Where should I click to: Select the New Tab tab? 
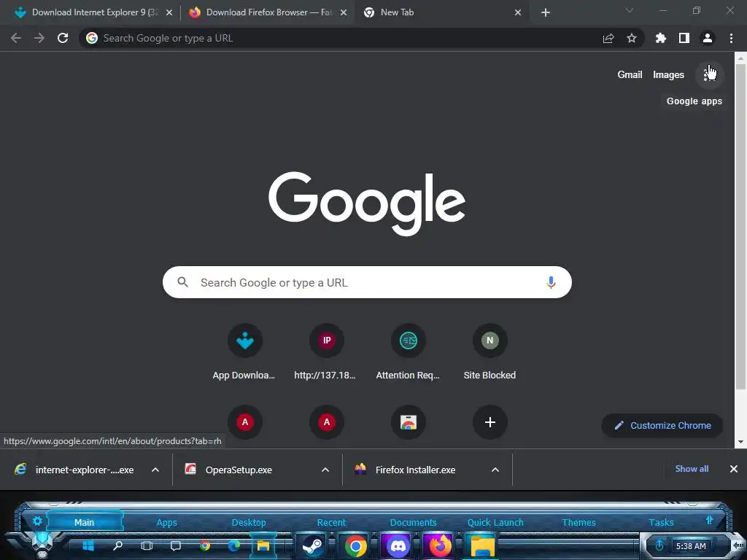(443, 12)
